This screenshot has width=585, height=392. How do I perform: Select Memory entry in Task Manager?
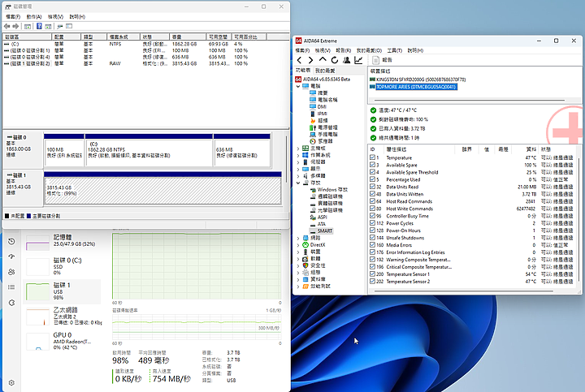[x=63, y=241]
